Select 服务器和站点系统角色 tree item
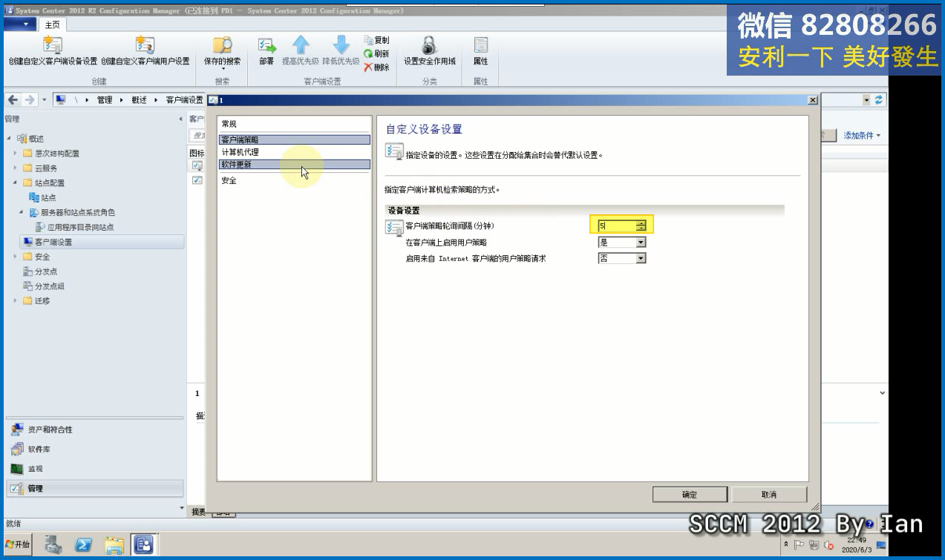Viewport: 945px width, 560px height. coord(77,212)
